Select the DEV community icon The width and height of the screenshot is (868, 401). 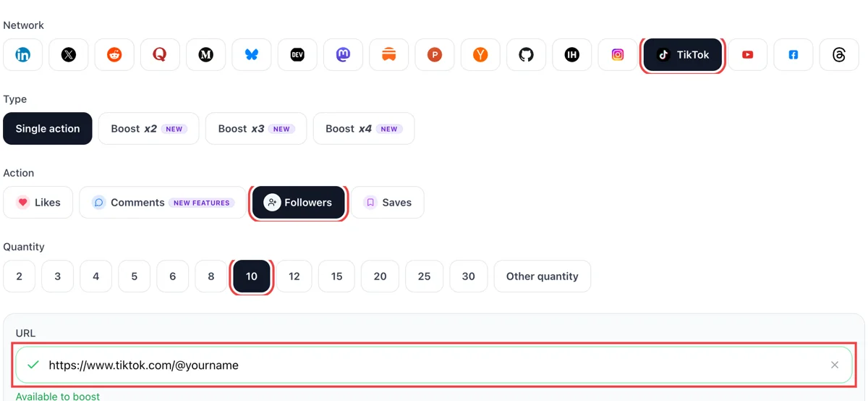coord(297,55)
